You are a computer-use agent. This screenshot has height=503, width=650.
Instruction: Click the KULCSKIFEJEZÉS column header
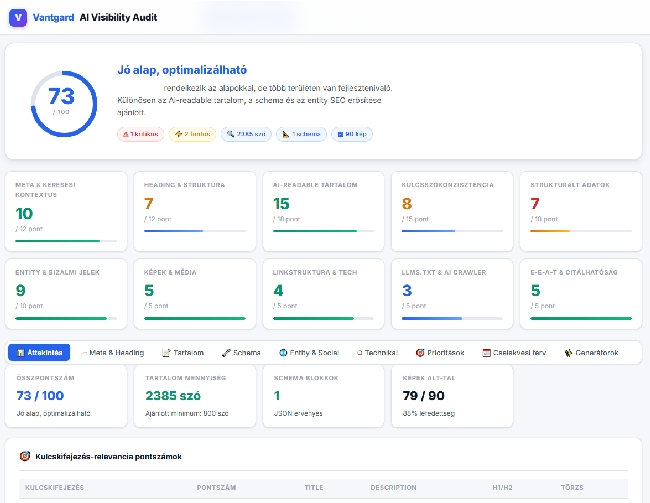pyautogui.click(x=54, y=488)
